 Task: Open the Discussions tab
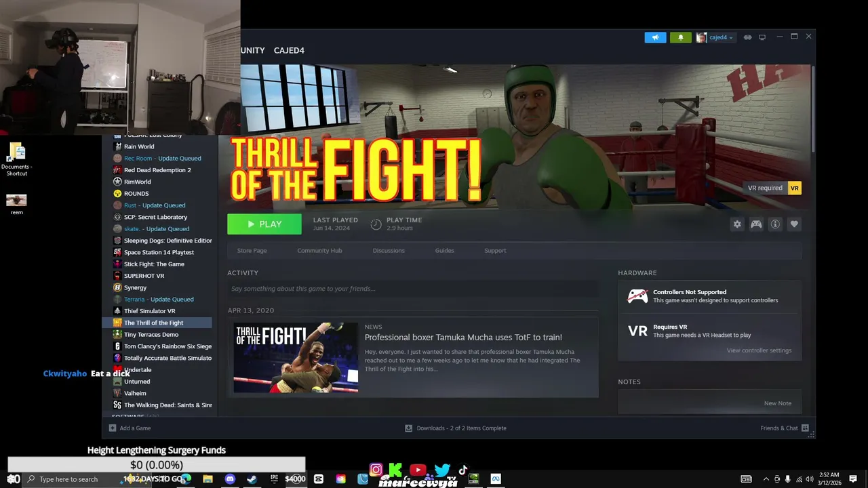click(x=389, y=251)
